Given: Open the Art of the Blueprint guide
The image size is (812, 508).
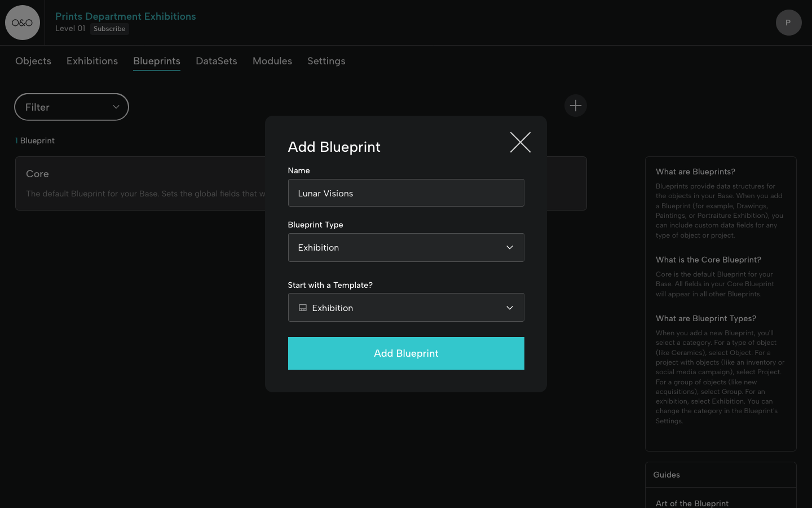Looking at the screenshot, I should [x=692, y=503].
